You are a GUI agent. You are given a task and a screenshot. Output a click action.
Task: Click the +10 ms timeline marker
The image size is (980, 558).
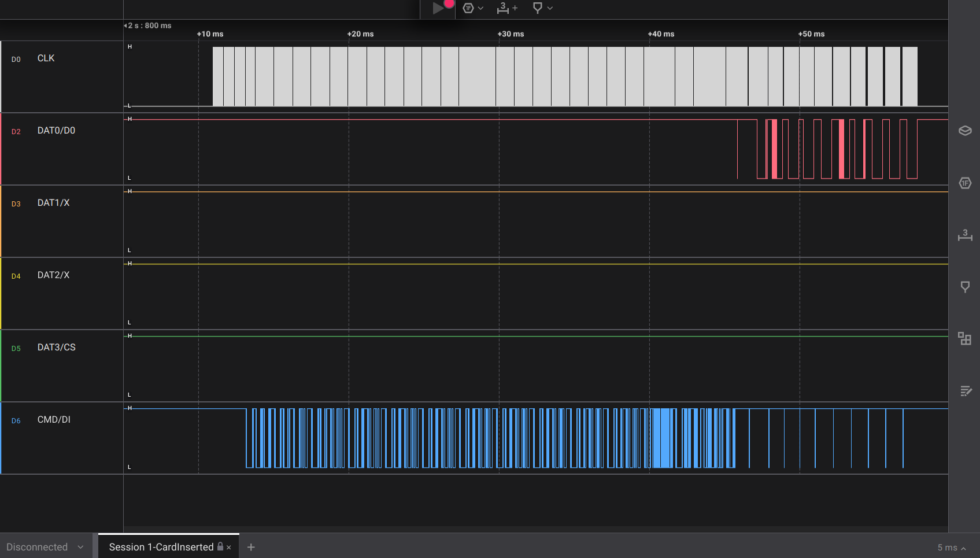point(210,34)
